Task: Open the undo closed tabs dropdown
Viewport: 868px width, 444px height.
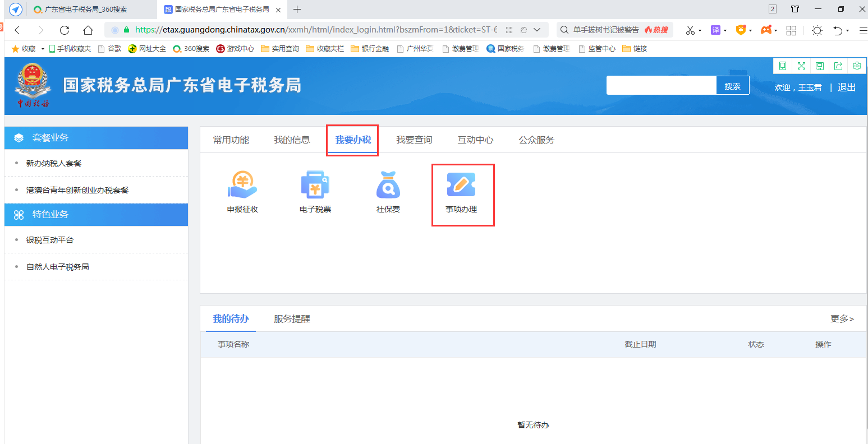Action: [847, 30]
